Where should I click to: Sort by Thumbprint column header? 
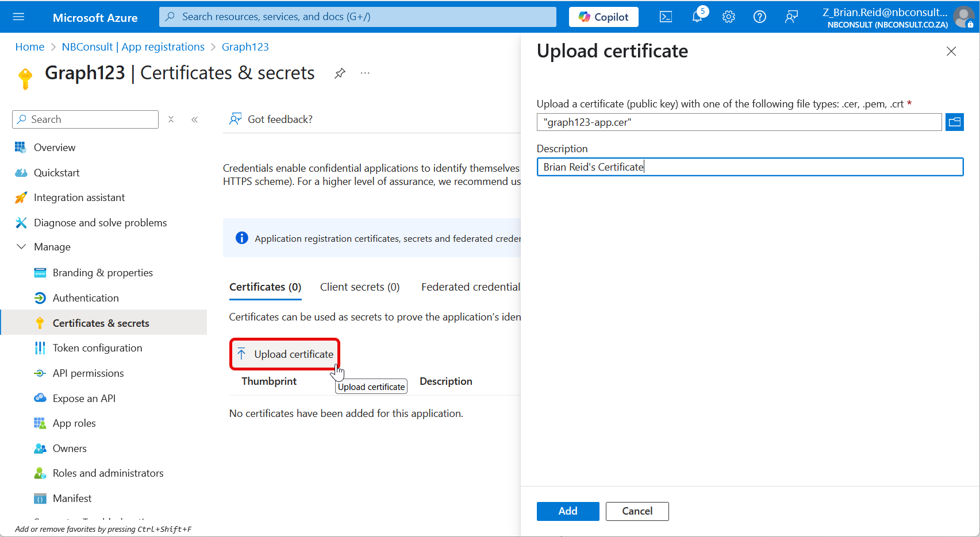[269, 381]
